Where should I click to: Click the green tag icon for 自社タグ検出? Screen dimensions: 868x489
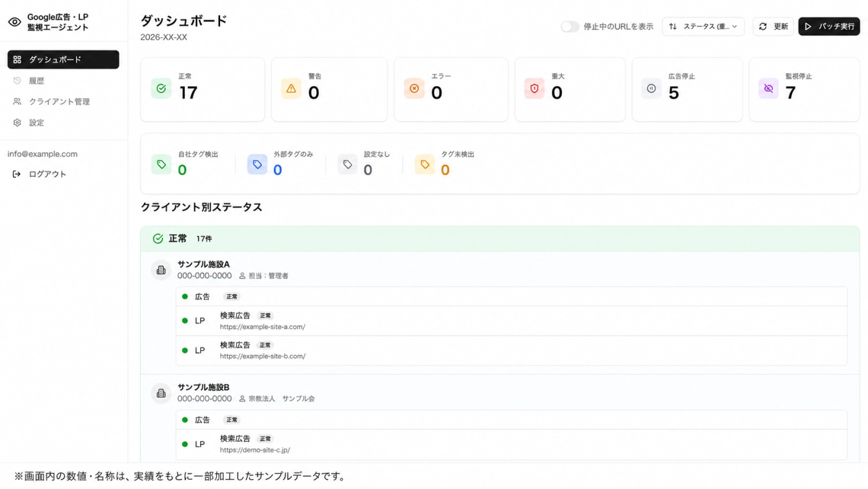tap(161, 164)
